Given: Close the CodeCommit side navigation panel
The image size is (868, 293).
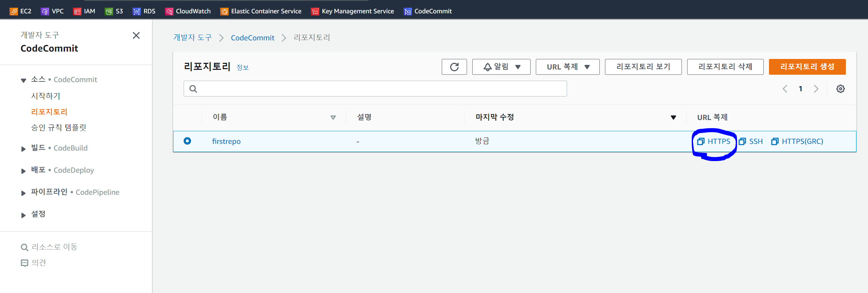Looking at the screenshot, I should [x=136, y=35].
